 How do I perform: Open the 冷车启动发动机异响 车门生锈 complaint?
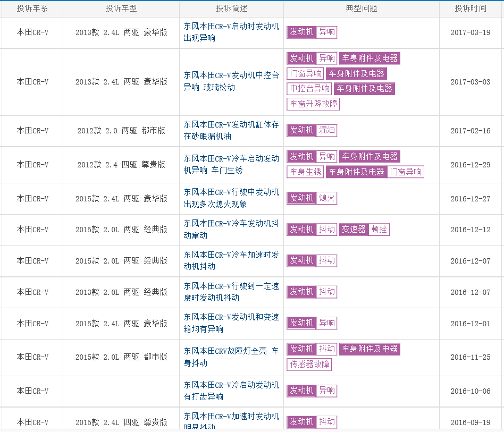pyautogui.click(x=231, y=164)
